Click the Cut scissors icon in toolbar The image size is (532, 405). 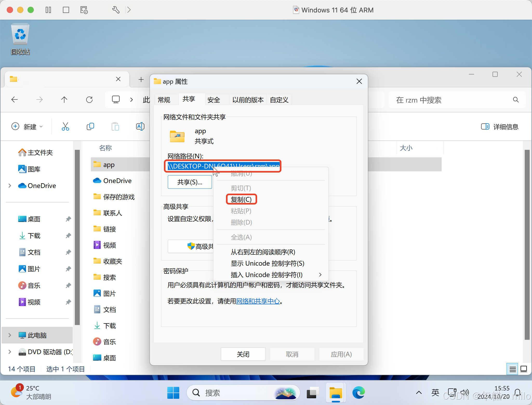click(x=65, y=127)
